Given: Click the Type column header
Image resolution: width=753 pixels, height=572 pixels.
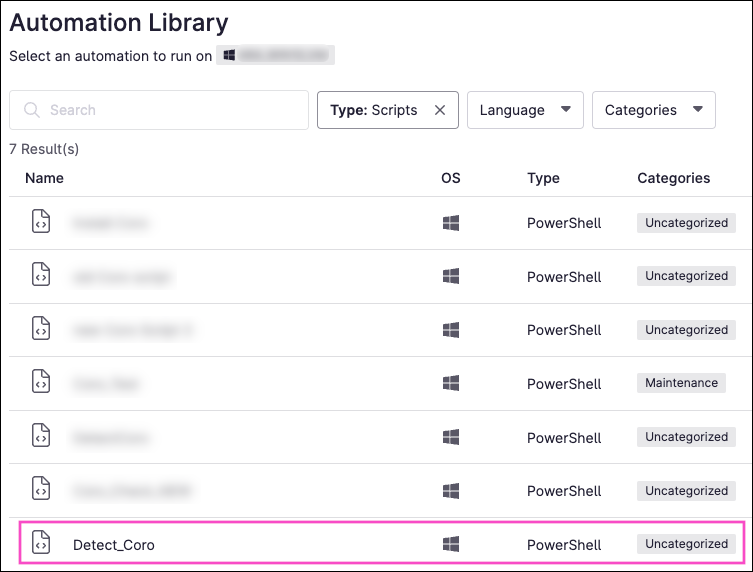Looking at the screenshot, I should point(543,178).
